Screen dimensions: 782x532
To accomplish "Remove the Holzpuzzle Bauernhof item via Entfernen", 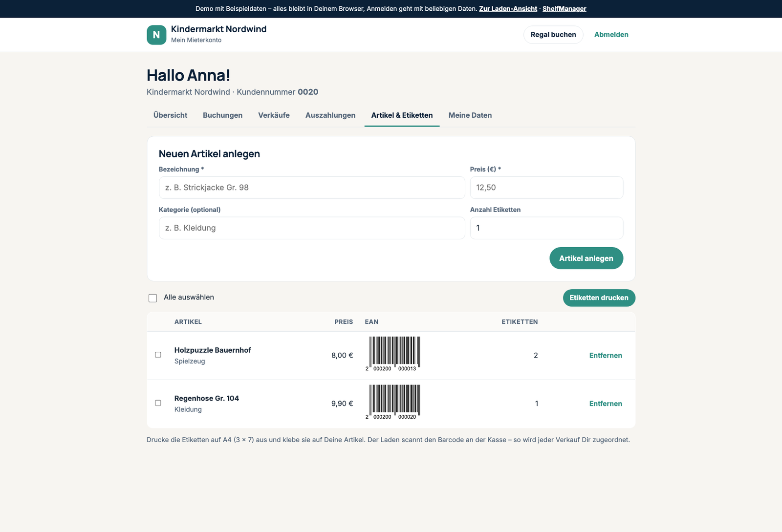I will (x=606, y=356).
